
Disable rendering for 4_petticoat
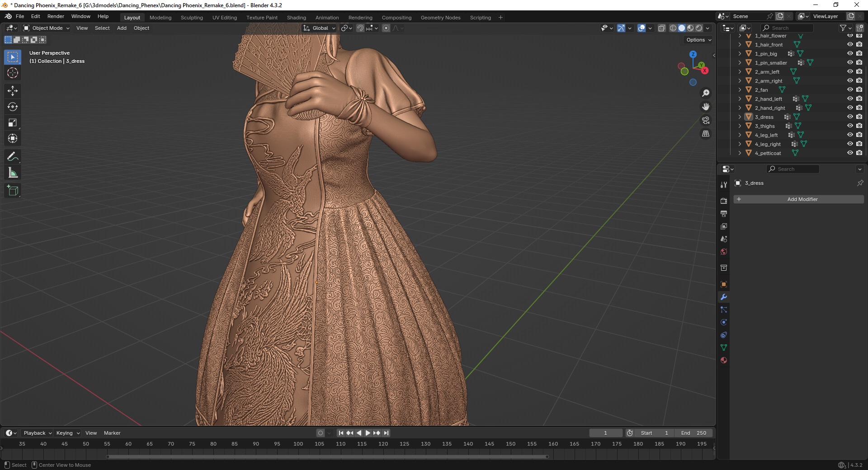pos(859,153)
